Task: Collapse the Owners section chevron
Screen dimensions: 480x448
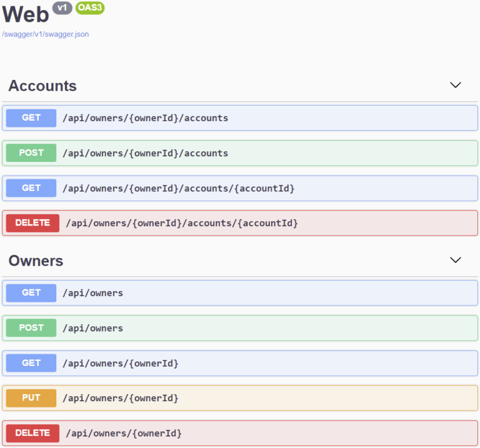Action: [x=456, y=260]
